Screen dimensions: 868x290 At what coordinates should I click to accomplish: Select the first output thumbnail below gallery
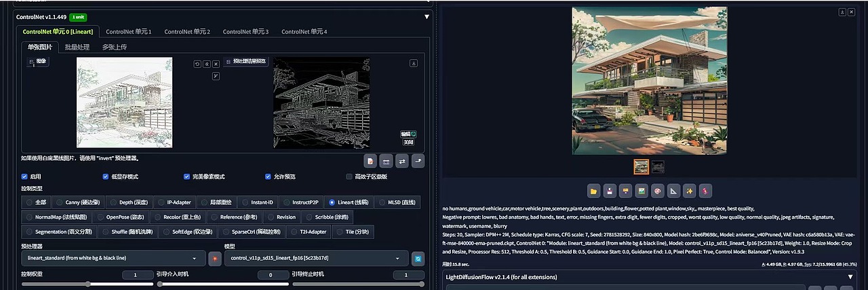click(x=641, y=166)
